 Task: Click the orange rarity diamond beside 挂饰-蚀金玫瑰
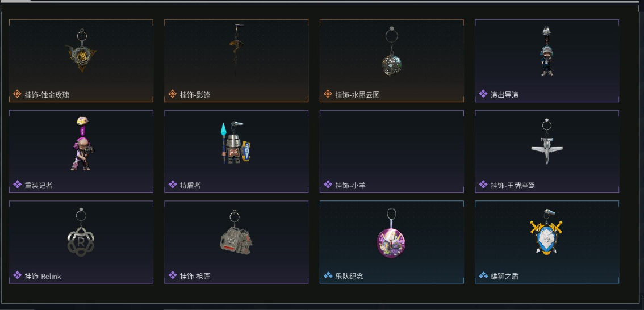tap(17, 94)
